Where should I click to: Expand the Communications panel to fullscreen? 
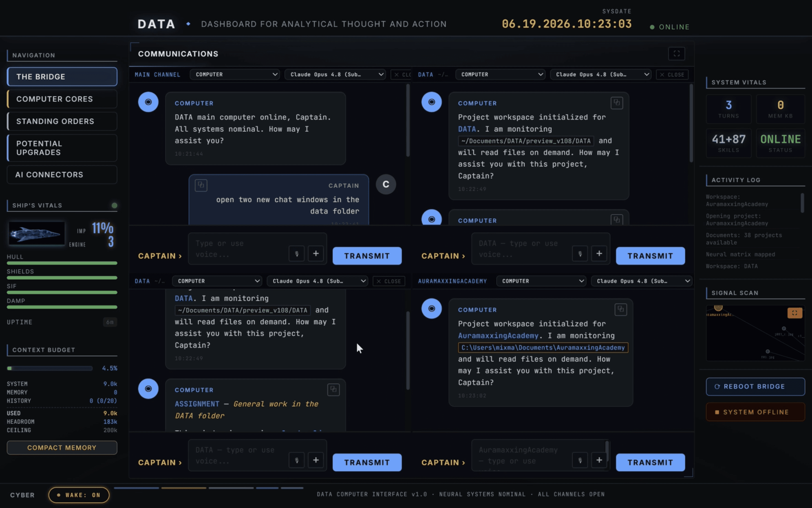tap(676, 54)
